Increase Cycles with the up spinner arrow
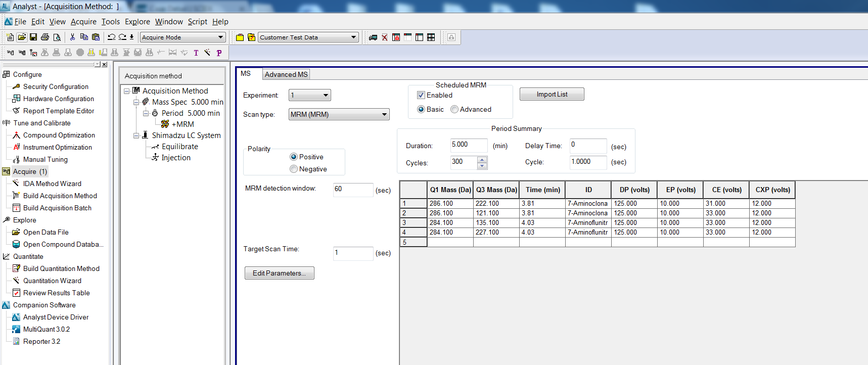The height and width of the screenshot is (365, 868). pos(482,160)
